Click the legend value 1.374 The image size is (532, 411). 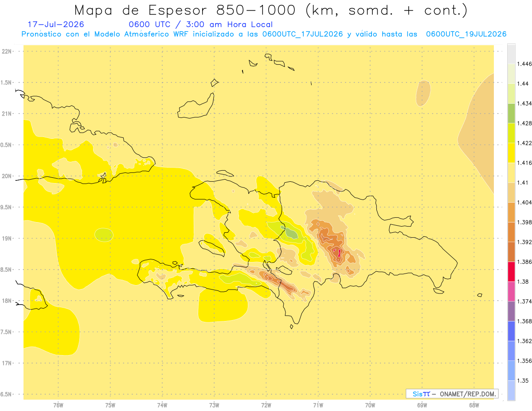tap(524, 301)
